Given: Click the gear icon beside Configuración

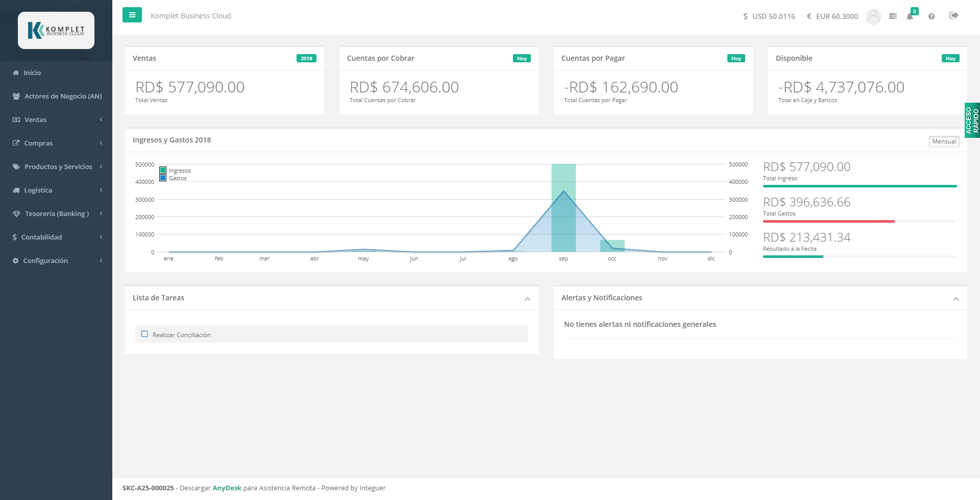Looking at the screenshot, I should (x=15, y=260).
